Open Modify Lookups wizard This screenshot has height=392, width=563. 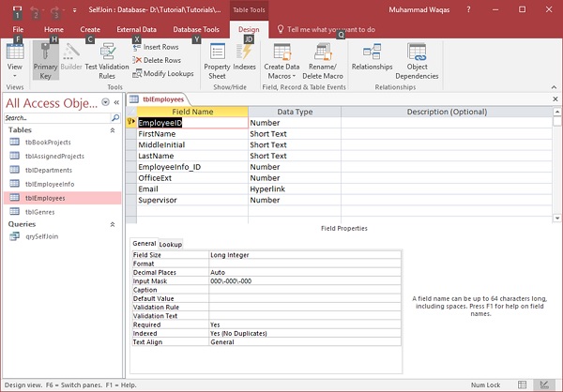point(163,73)
